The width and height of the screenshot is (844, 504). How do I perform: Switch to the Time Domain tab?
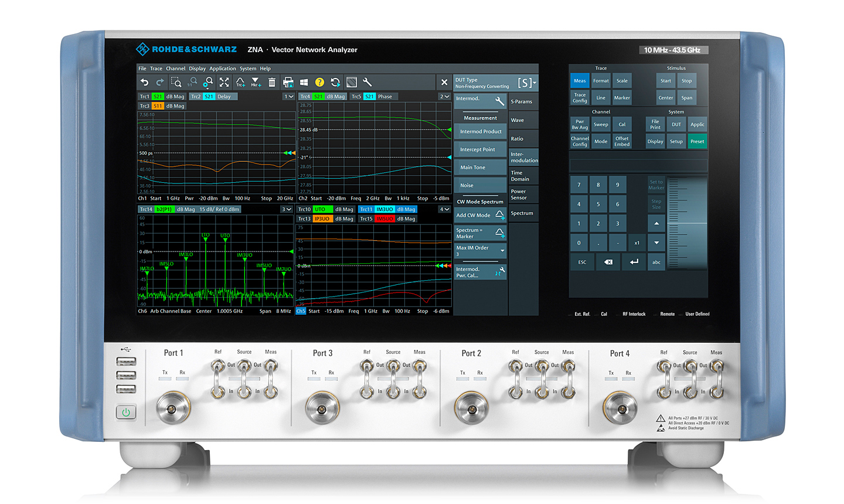click(x=523, y=176)
